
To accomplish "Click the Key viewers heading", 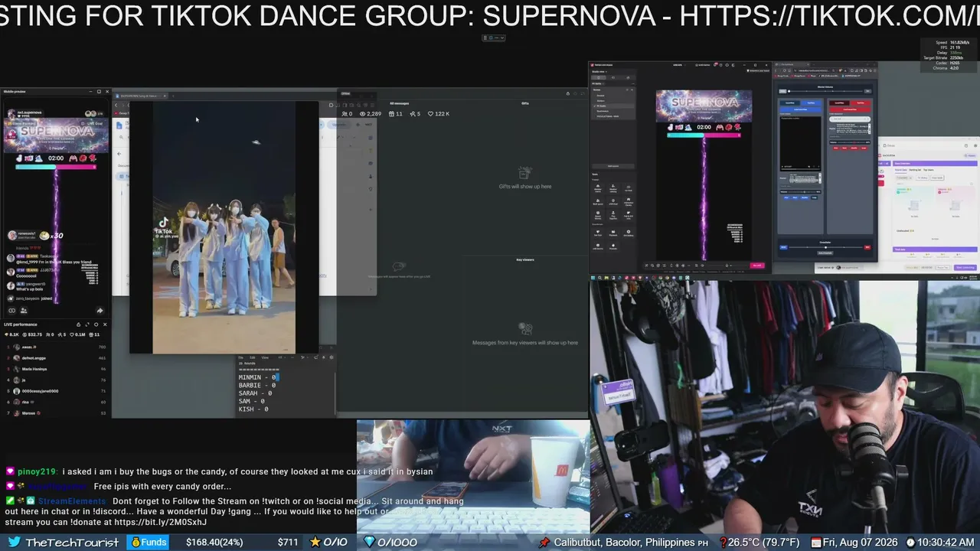I will 525,259.
